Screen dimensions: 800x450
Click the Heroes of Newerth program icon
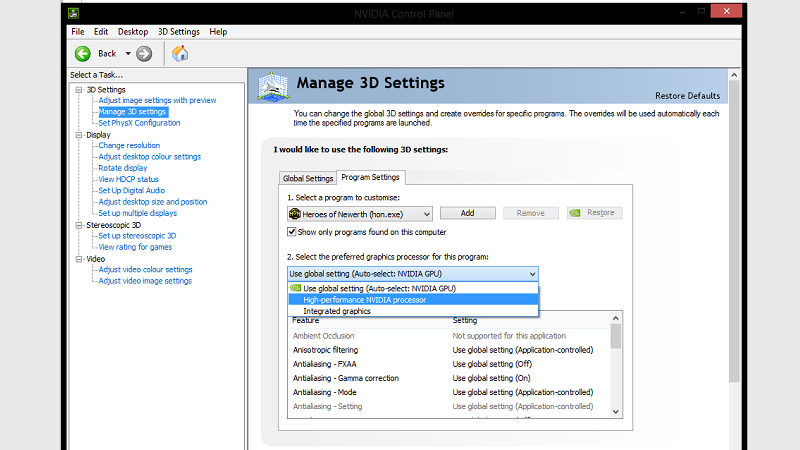point(295,213)
